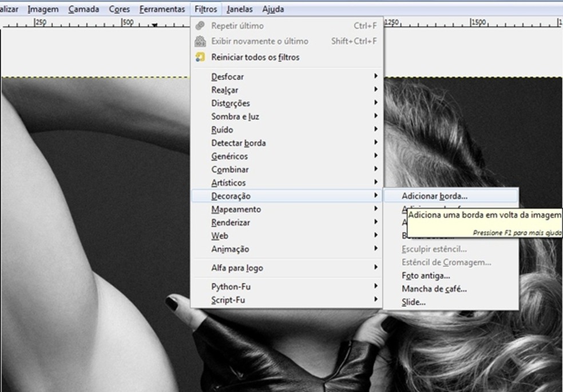Viewport: 563px width, 392px height.
Task: Expand the Distorções submenu
Action: pos(231,103)
